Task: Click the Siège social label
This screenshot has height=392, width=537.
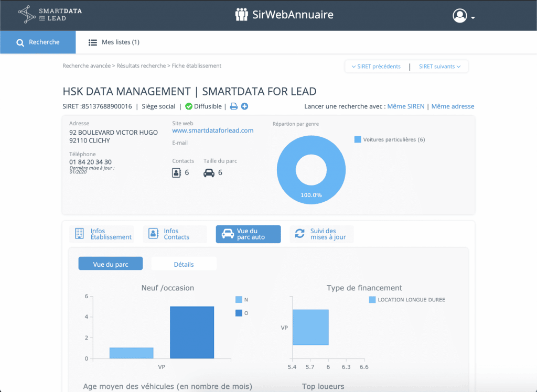Action: pyautogui.click(x=158, y=106)
